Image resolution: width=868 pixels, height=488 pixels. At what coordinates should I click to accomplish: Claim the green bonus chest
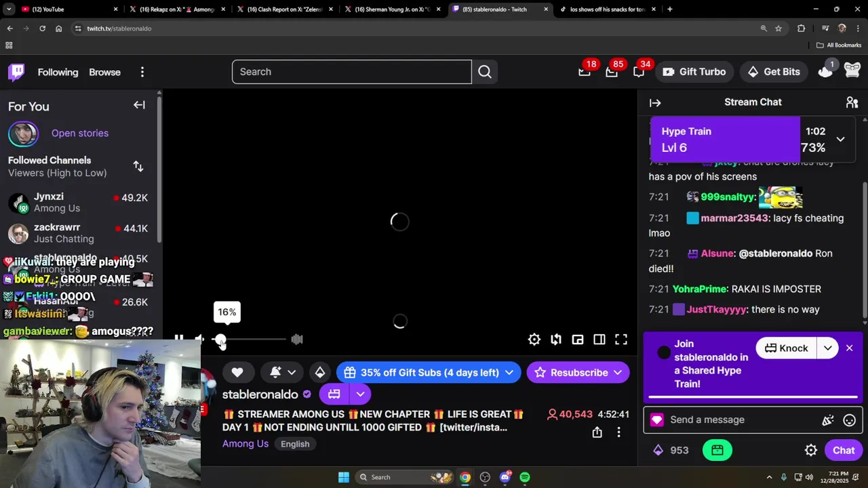click(x=717, y=451)
